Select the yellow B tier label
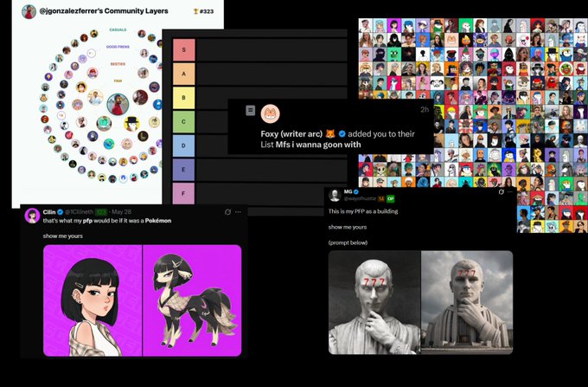 (x=183, y=98)
